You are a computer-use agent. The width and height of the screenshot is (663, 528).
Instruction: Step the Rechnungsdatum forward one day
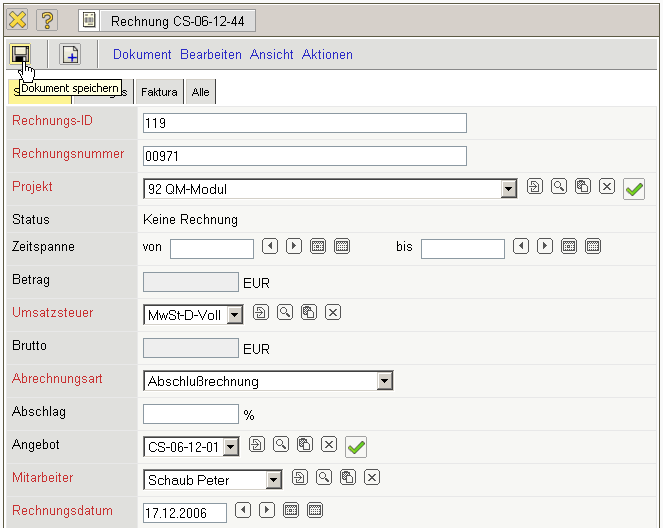pyautogui.click(x=267, y=511)
